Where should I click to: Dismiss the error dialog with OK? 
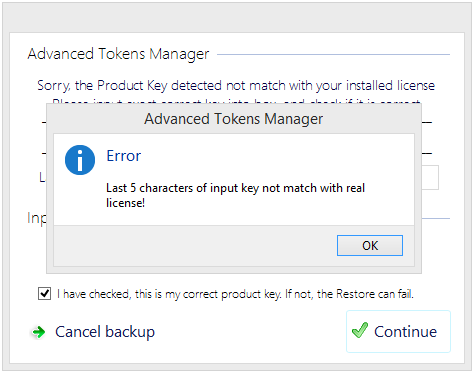click(370, 246)
